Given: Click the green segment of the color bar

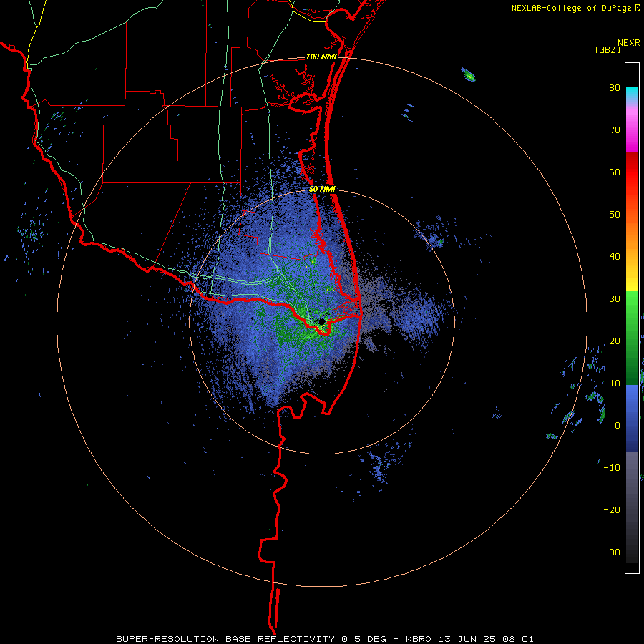Looking at the screenshot, I should click(632, 338).
